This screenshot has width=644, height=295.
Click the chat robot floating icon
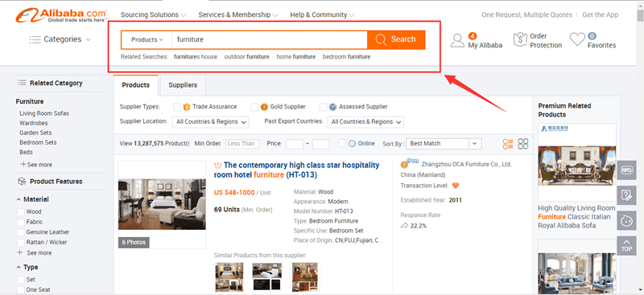[x=626, y=221]
